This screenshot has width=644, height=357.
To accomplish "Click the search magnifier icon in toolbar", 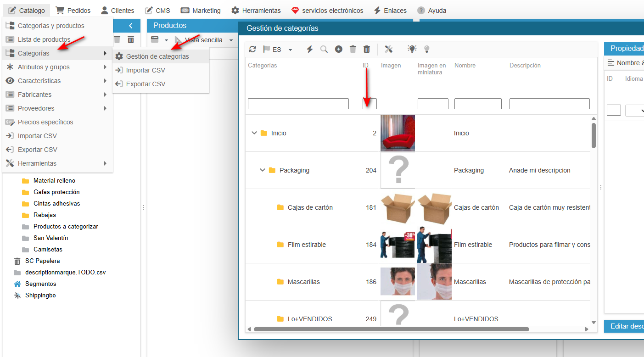I will point(324,49).
